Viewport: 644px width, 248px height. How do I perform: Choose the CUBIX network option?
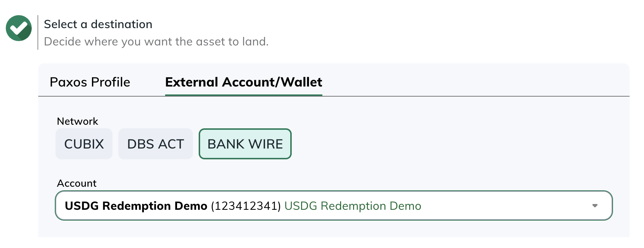point(84,144)
